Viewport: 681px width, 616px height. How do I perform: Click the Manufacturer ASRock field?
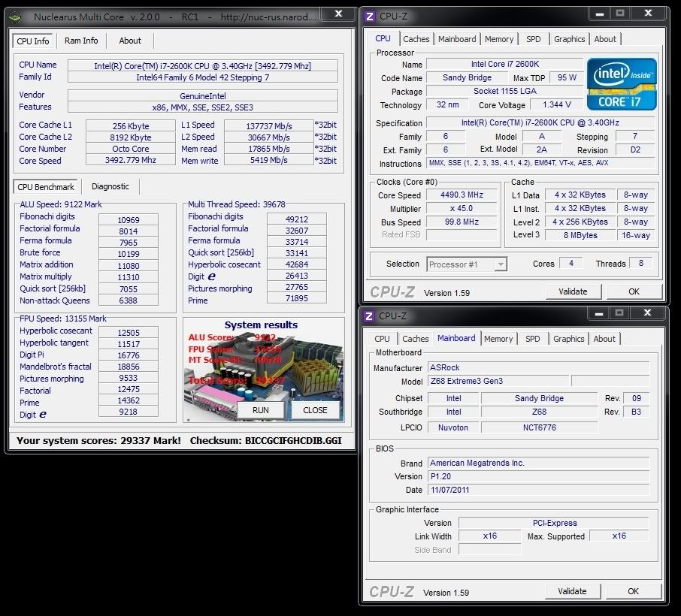tap(538, 367)
